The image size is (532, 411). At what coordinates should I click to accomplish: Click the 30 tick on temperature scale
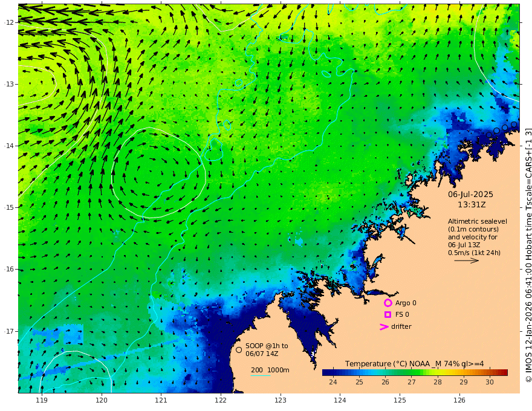[x=490, y=382]
